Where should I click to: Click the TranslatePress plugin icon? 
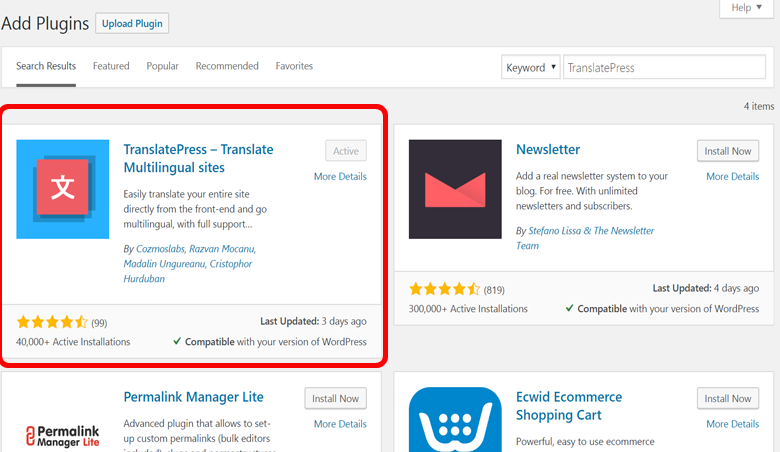[x=63, y=189]
